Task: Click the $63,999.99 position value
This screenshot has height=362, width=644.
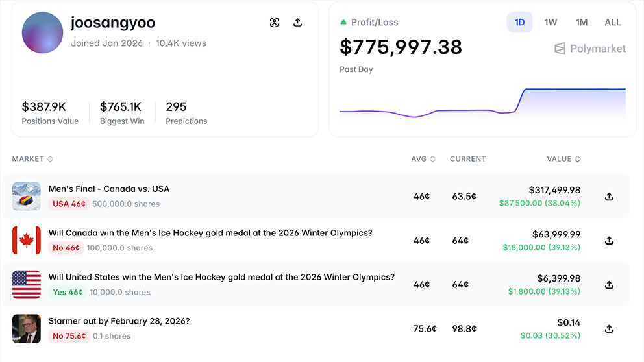Action: pos(556,234)
